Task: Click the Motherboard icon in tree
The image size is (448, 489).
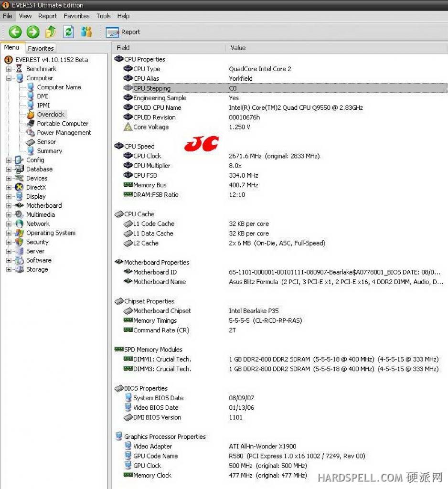Action: [x=19, y=205]
